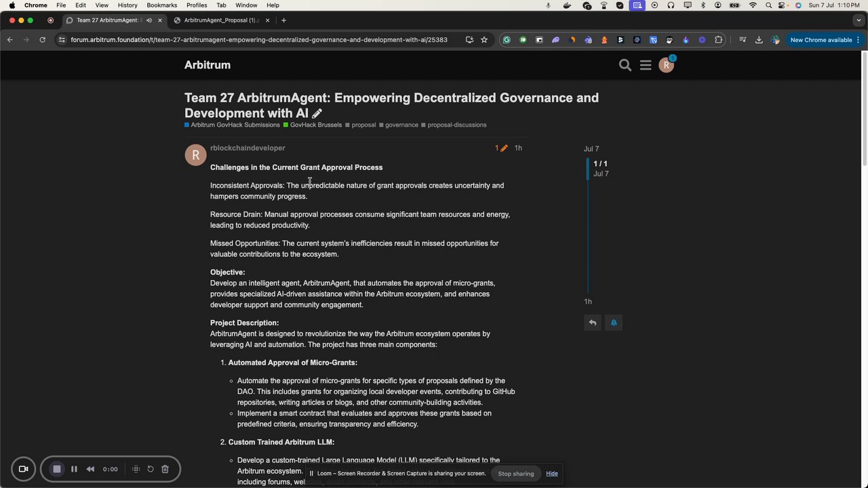
Task: Open the headphones menu bar icon
Action: pyautogui.click(x=671, y=5)
